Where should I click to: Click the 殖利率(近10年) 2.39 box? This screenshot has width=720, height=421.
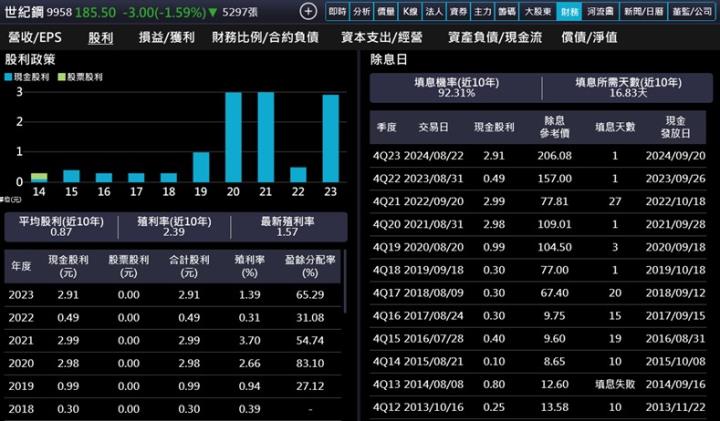pyautogui.click(x=174, y=227)
